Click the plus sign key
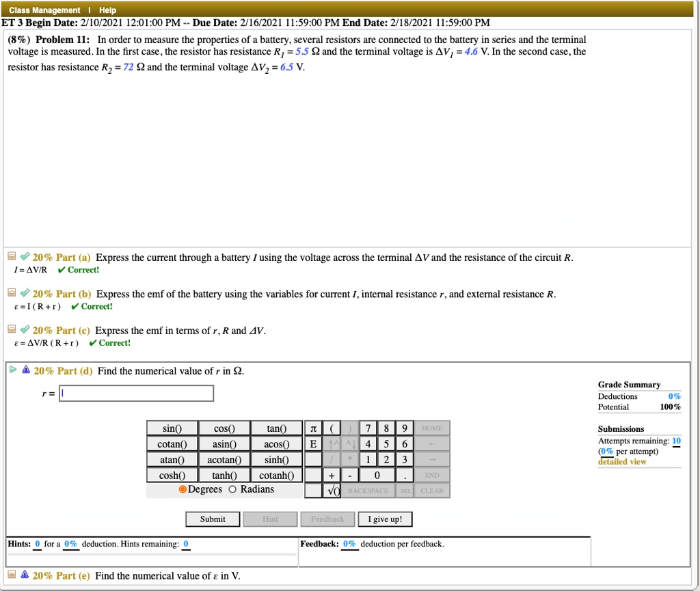 click(332, 476)
